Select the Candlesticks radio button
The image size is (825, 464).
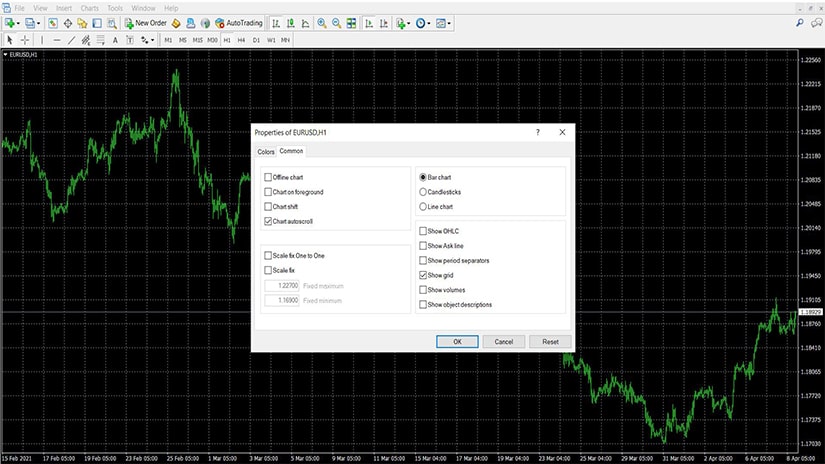pyautogui.click(x=424, y=191)
